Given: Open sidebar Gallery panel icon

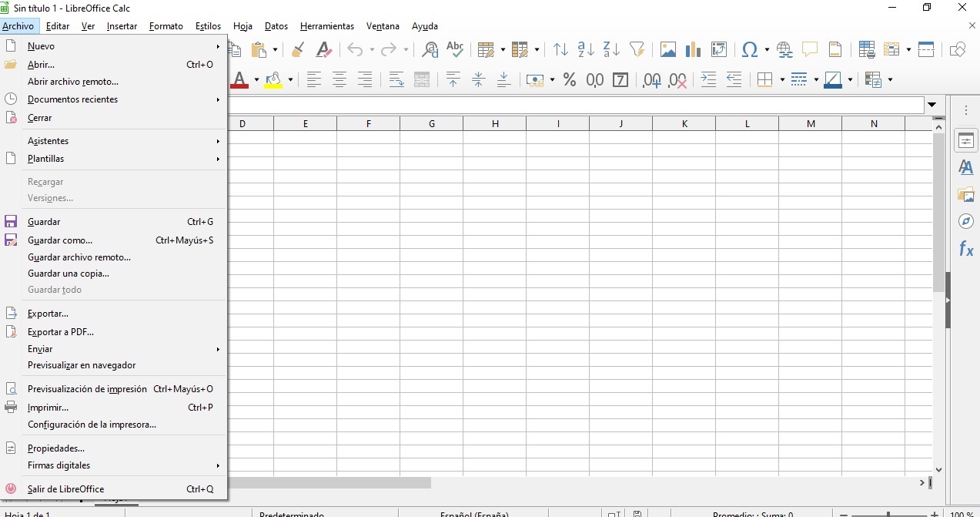Looking at the screenshot, I should pos(965,194).
